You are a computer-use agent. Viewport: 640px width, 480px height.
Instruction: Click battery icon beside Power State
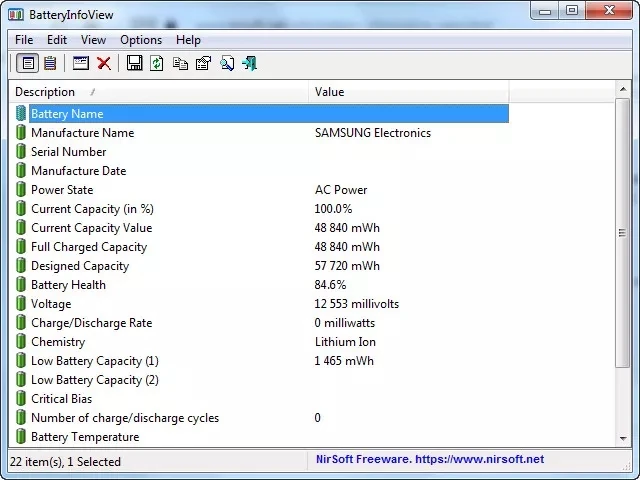(x=21, y=189)
